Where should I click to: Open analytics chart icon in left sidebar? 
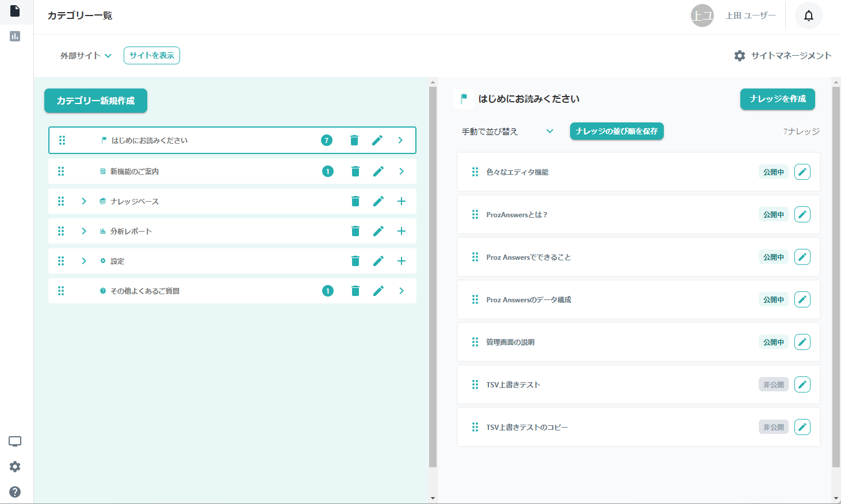(x=15, y=36)
